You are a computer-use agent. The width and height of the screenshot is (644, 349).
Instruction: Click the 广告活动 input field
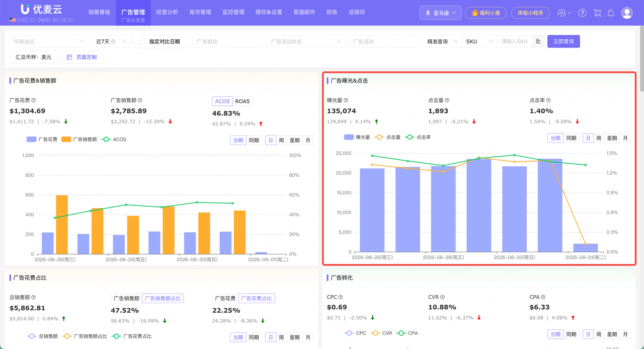384,42
